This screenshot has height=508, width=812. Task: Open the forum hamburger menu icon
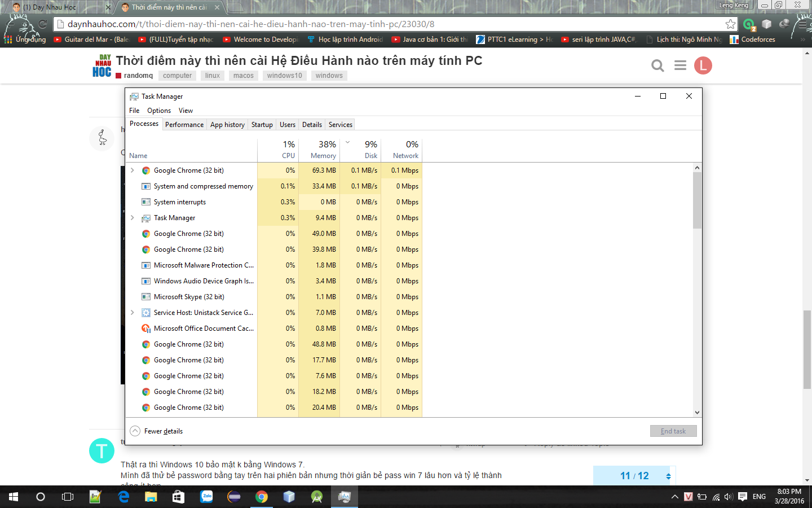point(681,65)
